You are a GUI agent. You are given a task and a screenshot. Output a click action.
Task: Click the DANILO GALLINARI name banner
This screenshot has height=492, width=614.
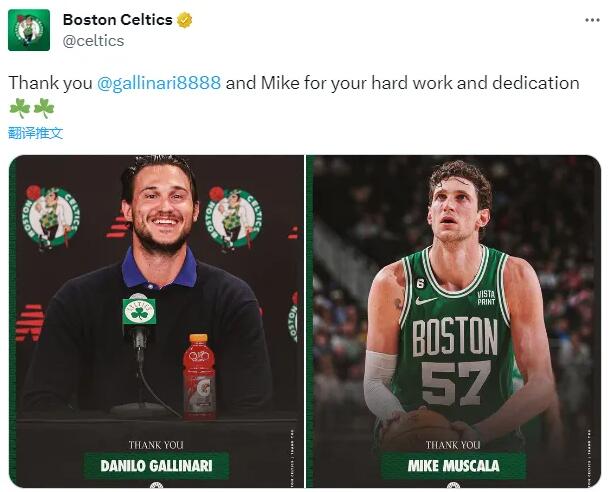tap(156, 465)
